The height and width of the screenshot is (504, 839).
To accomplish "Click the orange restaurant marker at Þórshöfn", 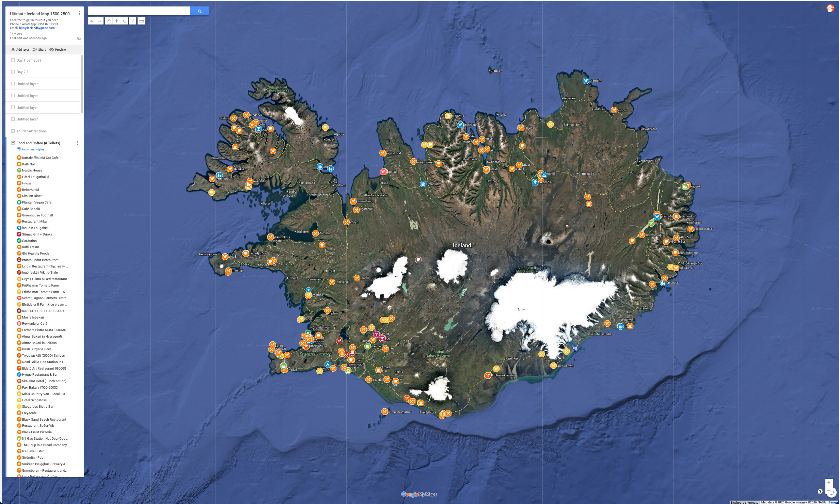I will [x=614, y=110].
